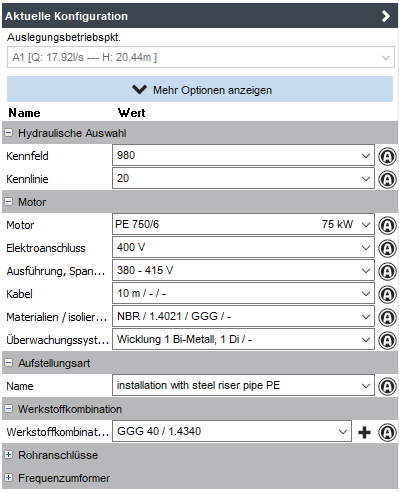Open the Auslegungsbetriebspkt. A1 combo box
Viewport: 399px width, 492px height.
coord(201,57)
